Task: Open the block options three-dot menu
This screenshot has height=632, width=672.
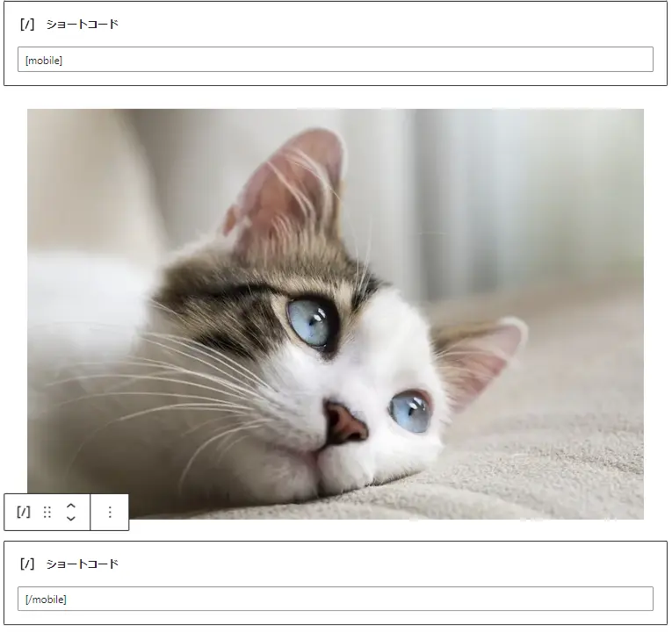Action: (110, 512)
